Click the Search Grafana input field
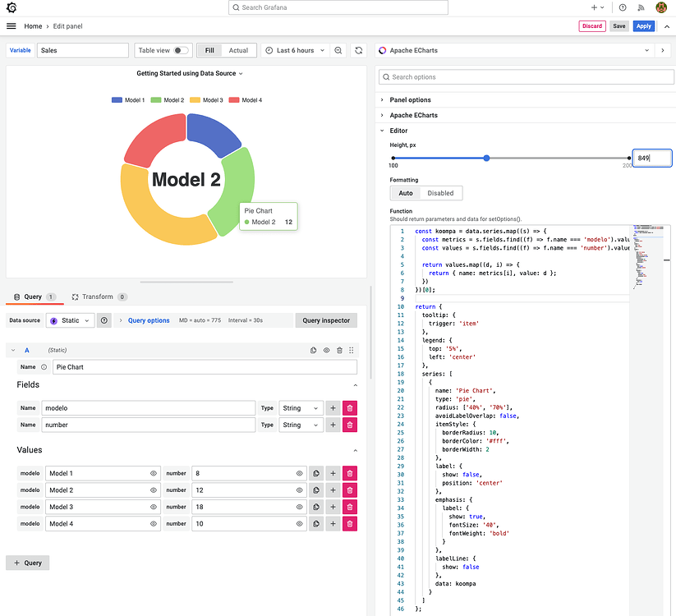676x616 pixels. point(337,7)
